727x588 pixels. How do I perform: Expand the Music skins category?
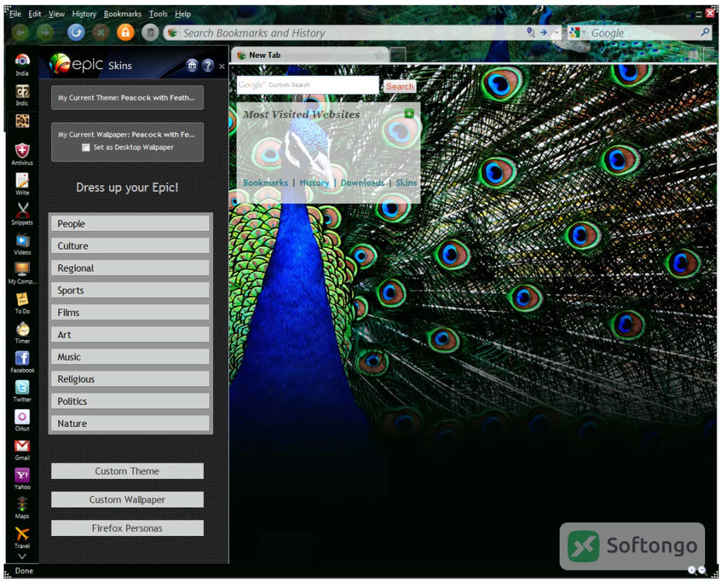click(x=130, y=357)
